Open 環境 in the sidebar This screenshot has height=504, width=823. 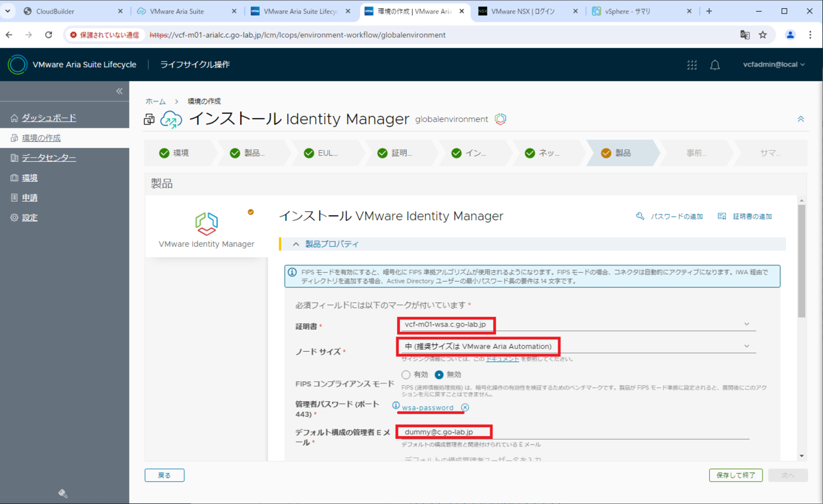click(29, 178)
